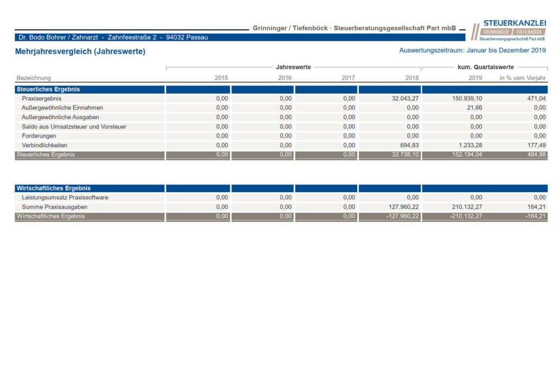
Task: Click the negative percentage -164,21
Action: click(535, 216)
